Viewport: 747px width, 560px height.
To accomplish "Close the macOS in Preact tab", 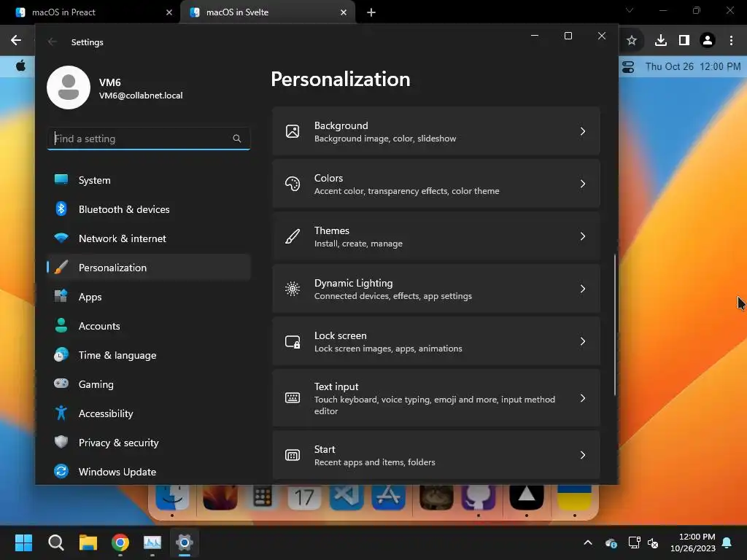I will [x=169, y=12].
